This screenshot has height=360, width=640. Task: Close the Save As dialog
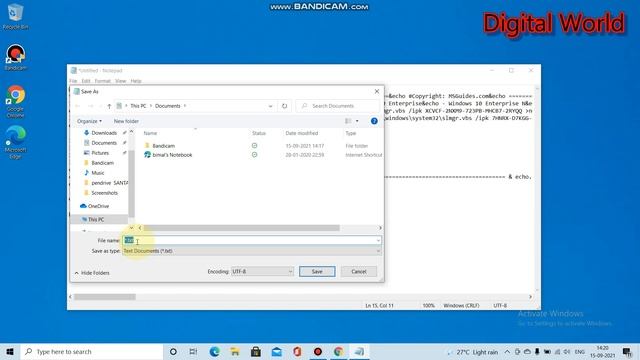pyautogui.click(x=377, y=91)
